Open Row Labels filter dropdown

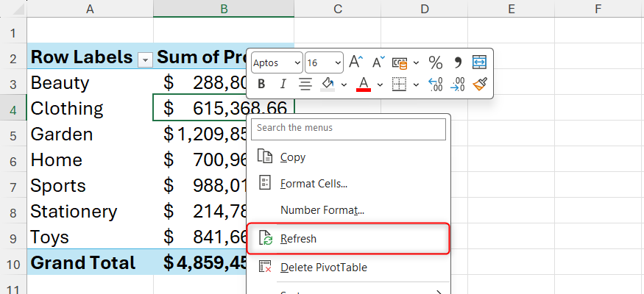click(x=145, y=60)
